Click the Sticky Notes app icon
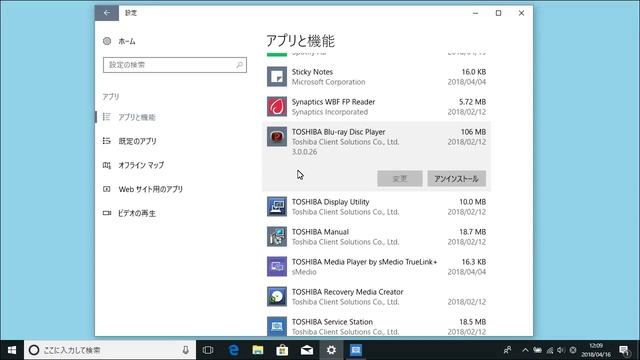640x360 pixels. (277, 77)
